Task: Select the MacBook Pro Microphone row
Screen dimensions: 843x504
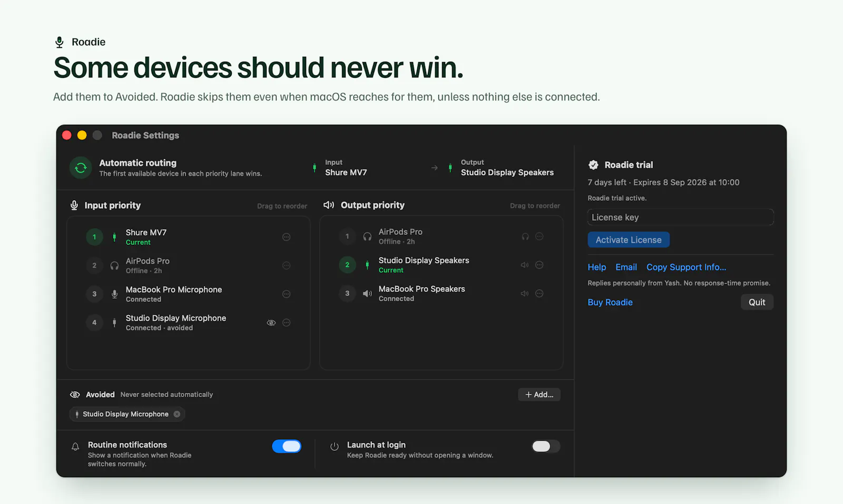Action: pos(189,294)
